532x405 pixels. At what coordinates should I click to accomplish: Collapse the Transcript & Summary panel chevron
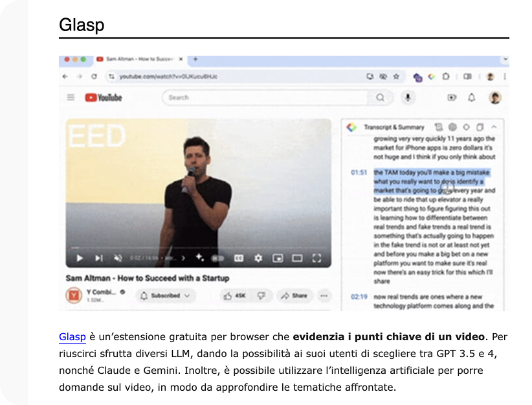(x=494, y=127)
